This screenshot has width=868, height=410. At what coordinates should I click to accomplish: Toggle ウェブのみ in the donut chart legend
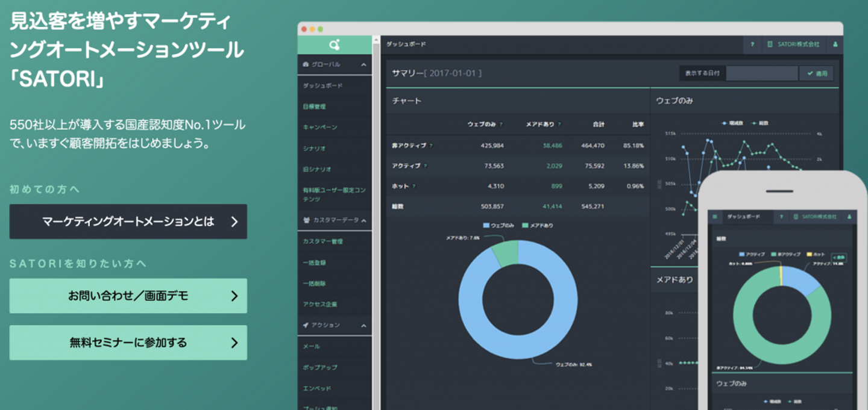(x=498, y=226)
